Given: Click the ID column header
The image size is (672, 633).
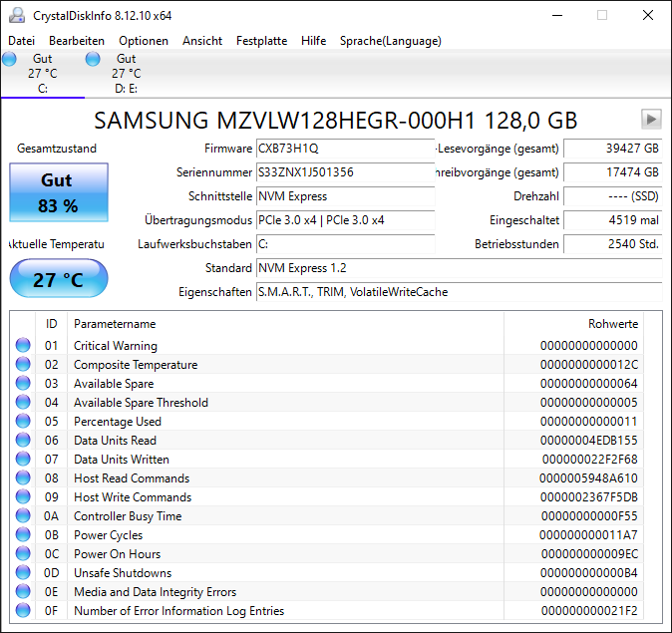Looking at the screenshot, I should [52, 324].
